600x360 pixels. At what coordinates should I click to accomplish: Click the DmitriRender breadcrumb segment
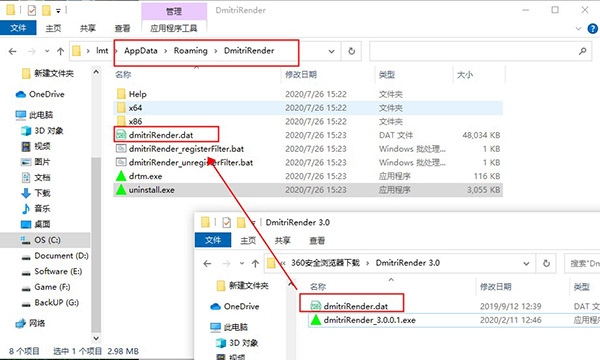[249, 50]
